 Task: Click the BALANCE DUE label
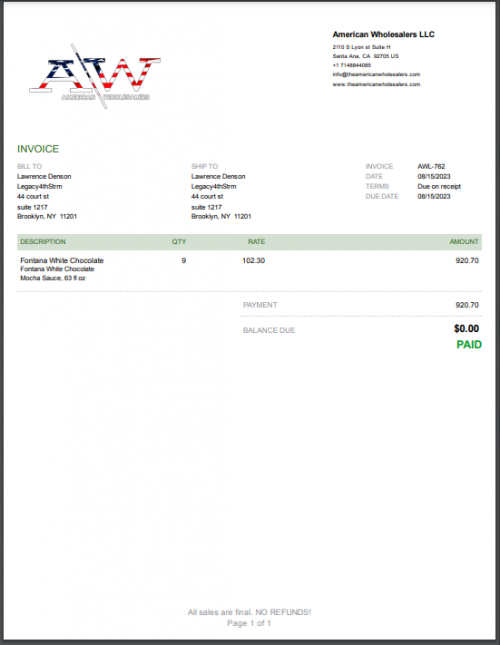pyautogui.click(x=269, y=330)
